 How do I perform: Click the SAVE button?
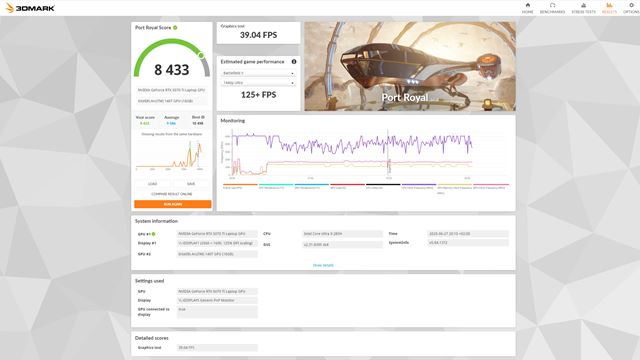coord(191,184)
